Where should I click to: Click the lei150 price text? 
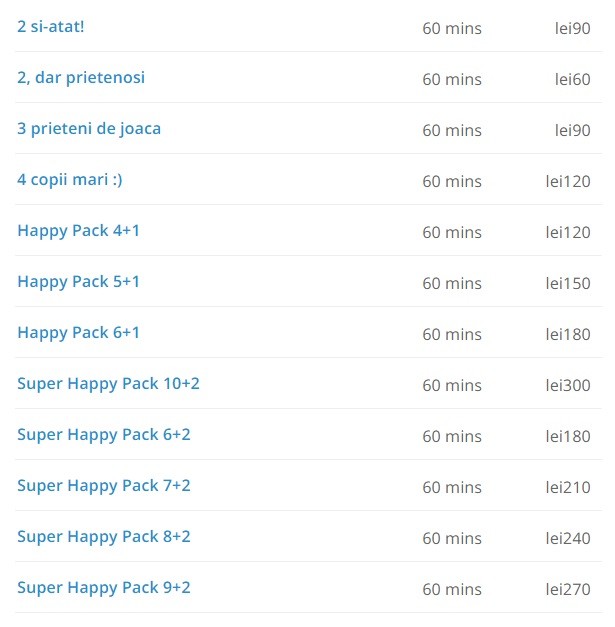coord(568,283)
